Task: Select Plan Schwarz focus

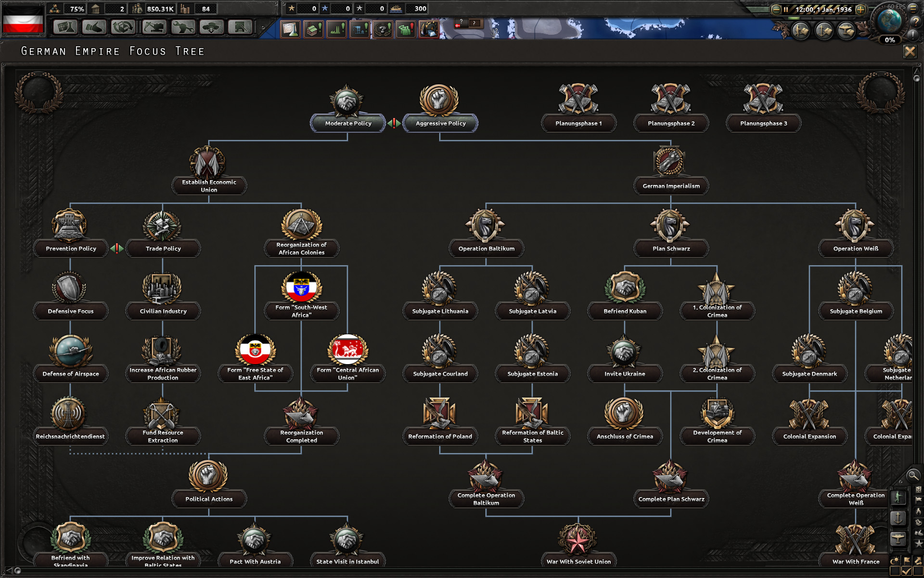Action: (671, 249)
